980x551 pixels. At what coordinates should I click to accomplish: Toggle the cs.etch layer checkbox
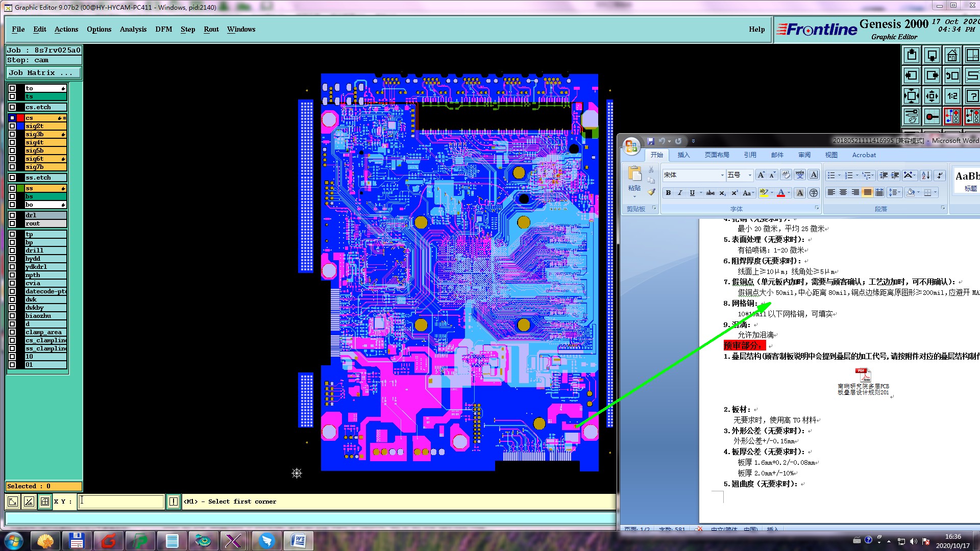(x=12, y=107)
